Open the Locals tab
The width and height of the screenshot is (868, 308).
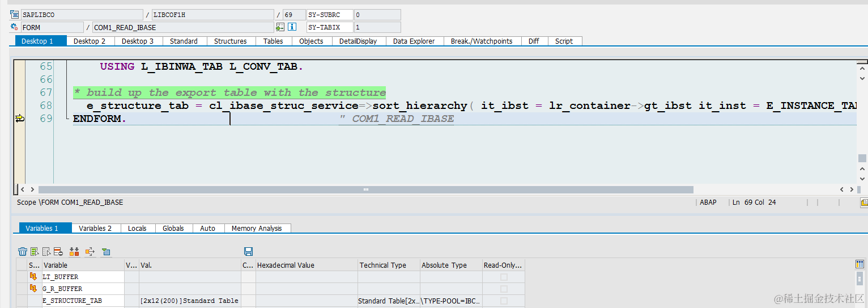pyautogui.click(x=137, y=228)
